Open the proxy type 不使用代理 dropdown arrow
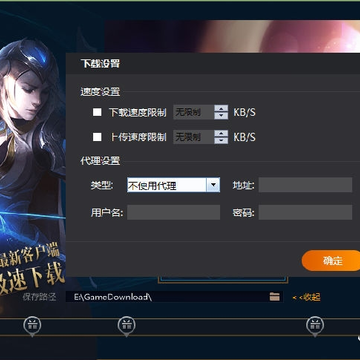The width and height of the screenshot is (360, 360). pyautogui.click(x=213, y=185)
